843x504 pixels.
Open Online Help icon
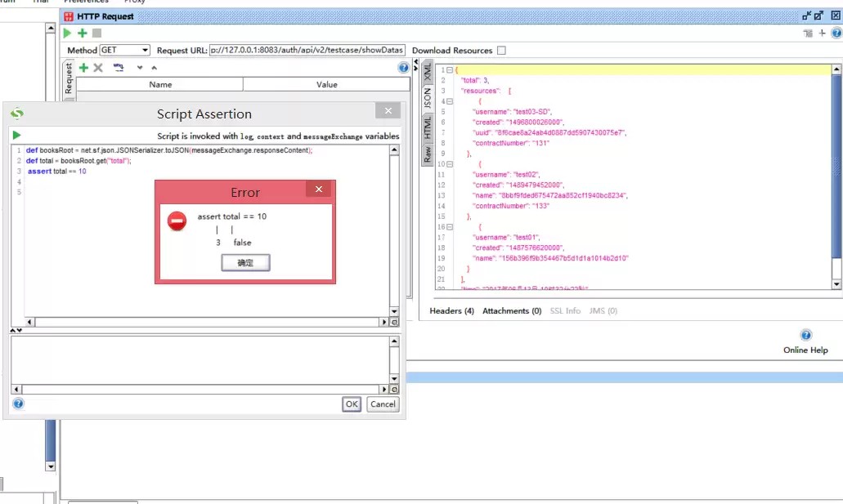805,335
